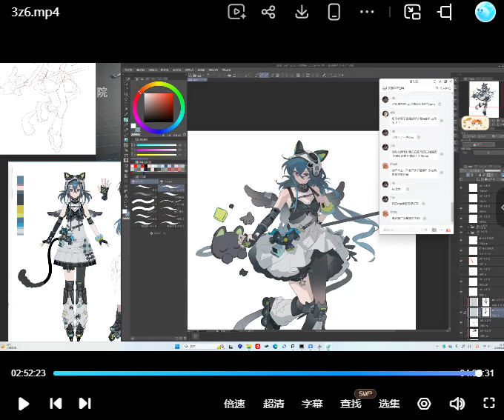Click the video progress bar midpoint
This screenshot has width=504, height=420.
pos(267,373)
